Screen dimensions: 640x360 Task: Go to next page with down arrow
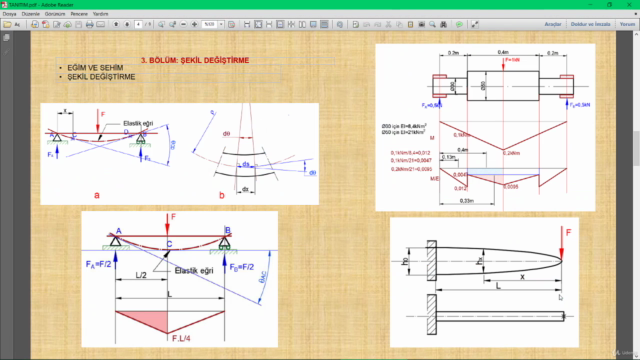pos(127,24)
